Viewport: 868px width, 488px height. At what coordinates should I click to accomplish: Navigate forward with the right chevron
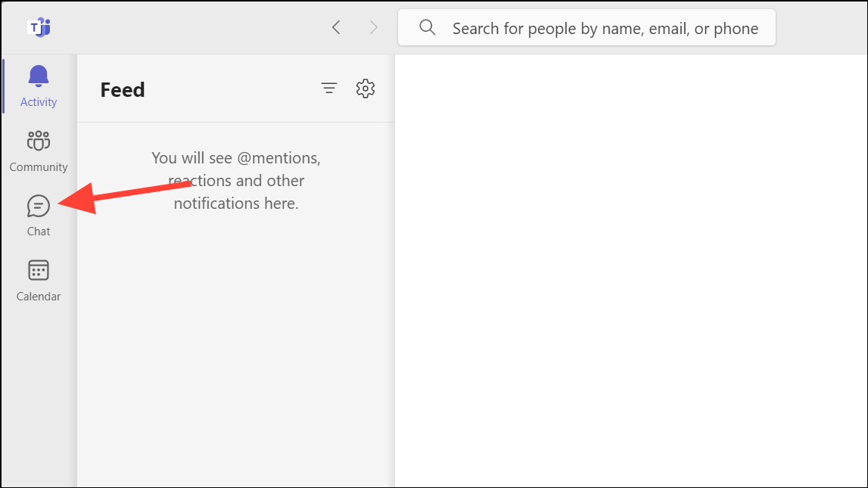coord(374,27)
